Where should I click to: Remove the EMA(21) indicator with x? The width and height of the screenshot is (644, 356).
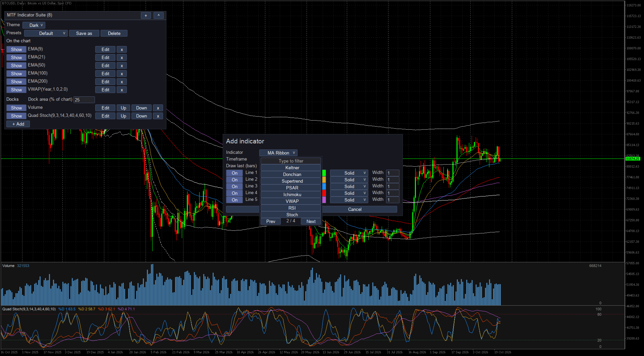tap(122, 58)
